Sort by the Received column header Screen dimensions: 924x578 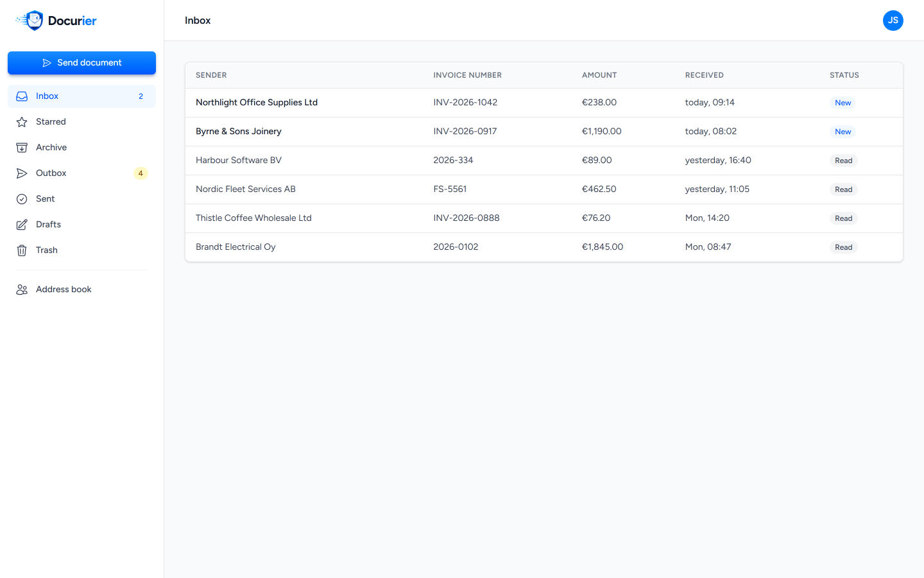704,75
